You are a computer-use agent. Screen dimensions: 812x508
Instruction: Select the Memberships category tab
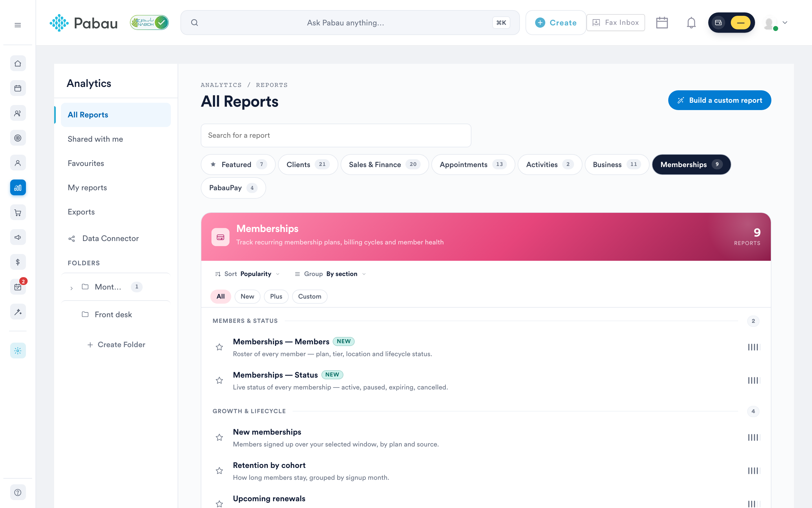[692, 164]
